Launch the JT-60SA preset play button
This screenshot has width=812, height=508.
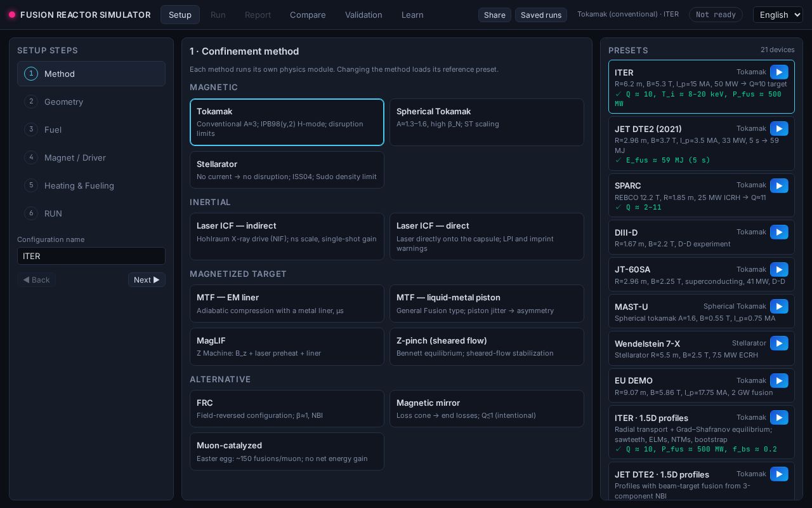click(779, 269)
